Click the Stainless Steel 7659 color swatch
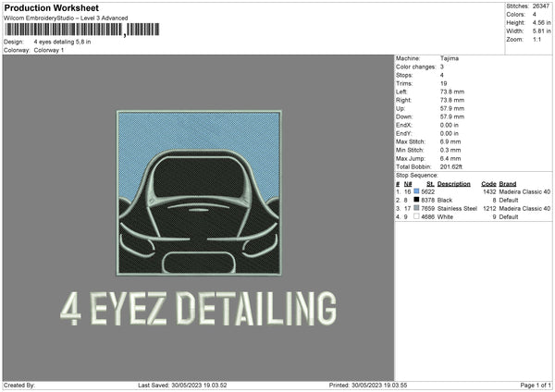 pyautogui.click(x=416, y=208)
